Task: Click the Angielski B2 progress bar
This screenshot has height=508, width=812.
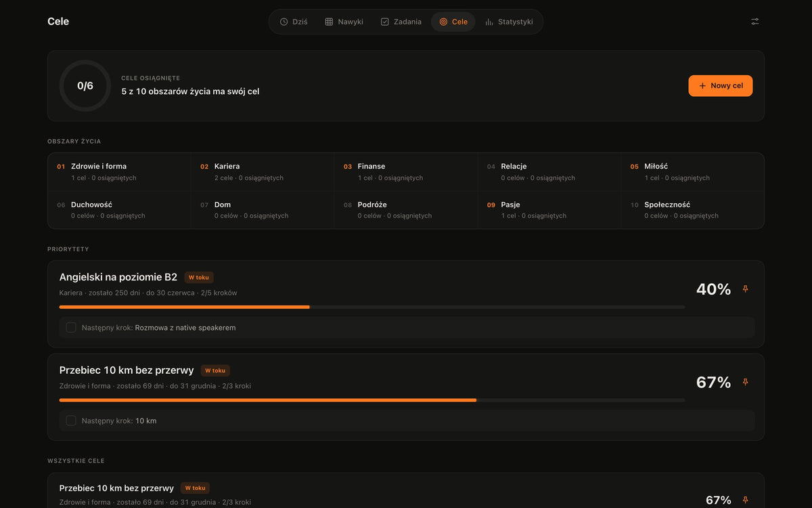Action: coord(372,307)
